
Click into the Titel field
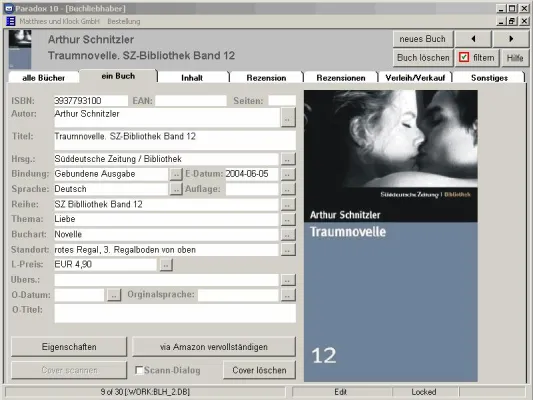click(175, 140)
